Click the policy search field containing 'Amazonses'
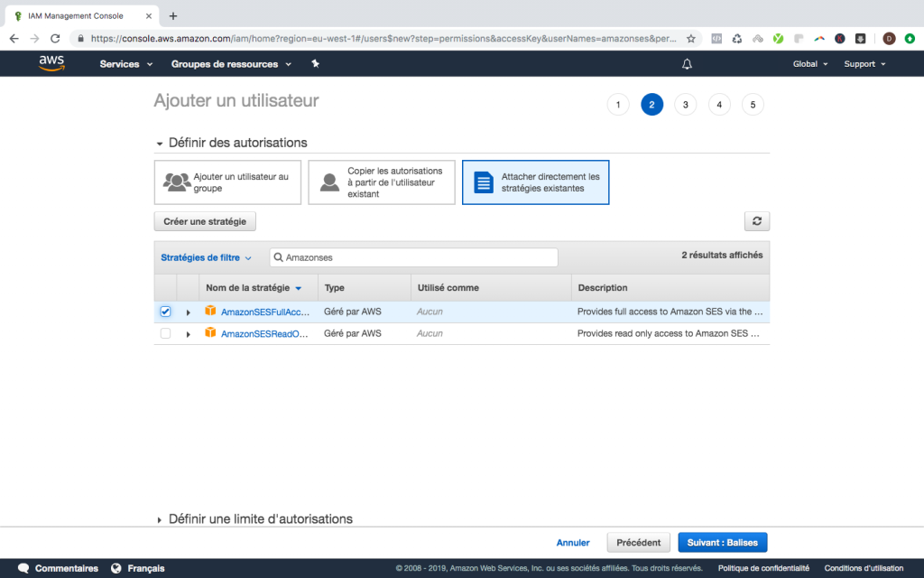The image size is (924, 578). (415, 257)
